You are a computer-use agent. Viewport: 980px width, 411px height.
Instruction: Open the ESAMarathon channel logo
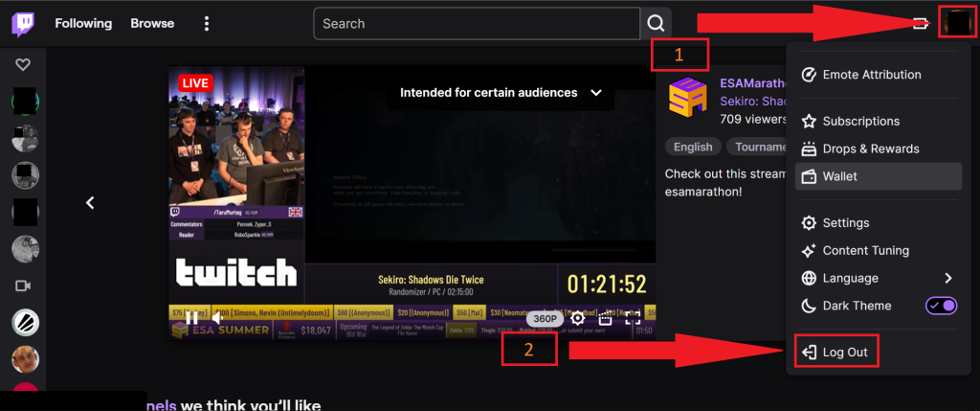tap(687, 97)
